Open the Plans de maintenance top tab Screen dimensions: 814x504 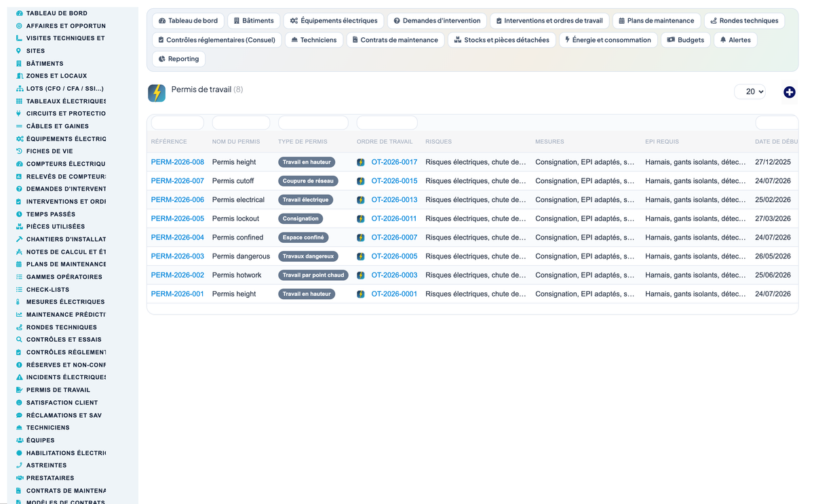(x=657, y=21)
